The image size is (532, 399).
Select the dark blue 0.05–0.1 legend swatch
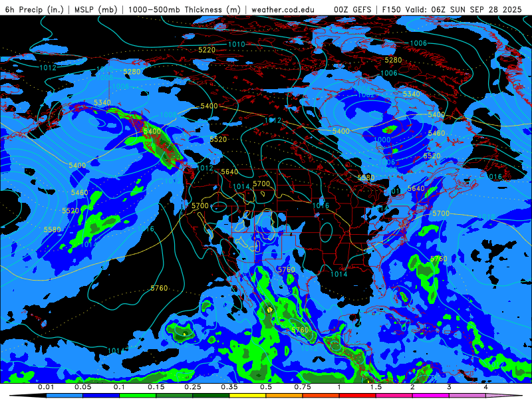click(101, 396)
